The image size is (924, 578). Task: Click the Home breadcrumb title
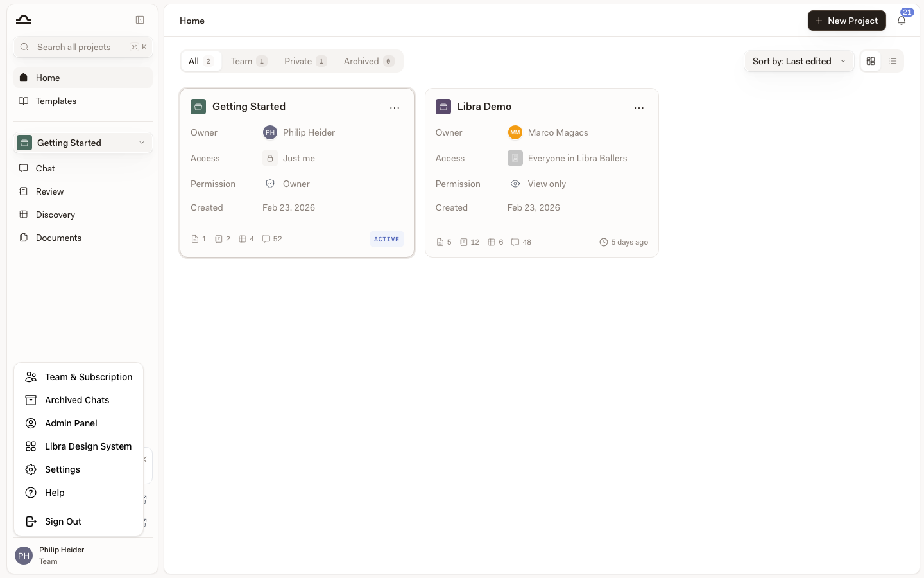point(193,21)
